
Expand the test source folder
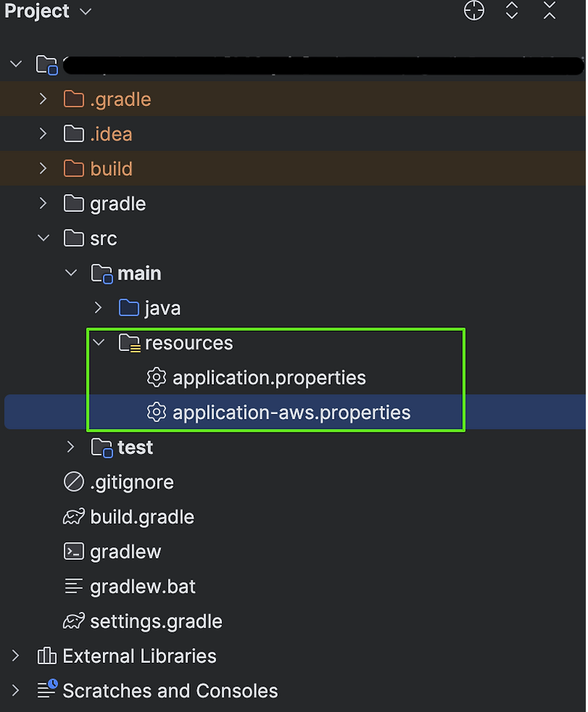[x=70, y=446]
